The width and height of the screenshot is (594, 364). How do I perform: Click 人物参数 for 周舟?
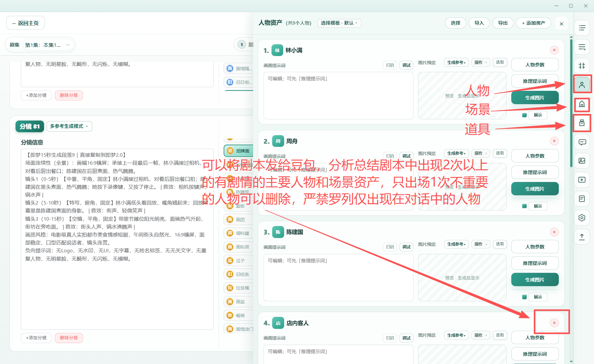(535, 156)
